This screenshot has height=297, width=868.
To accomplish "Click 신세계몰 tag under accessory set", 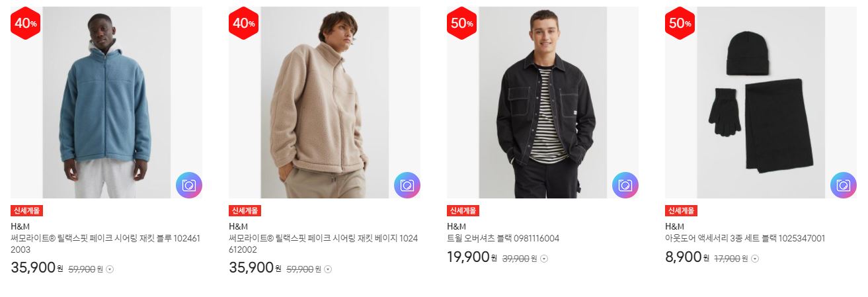I will tap(681, 211).
